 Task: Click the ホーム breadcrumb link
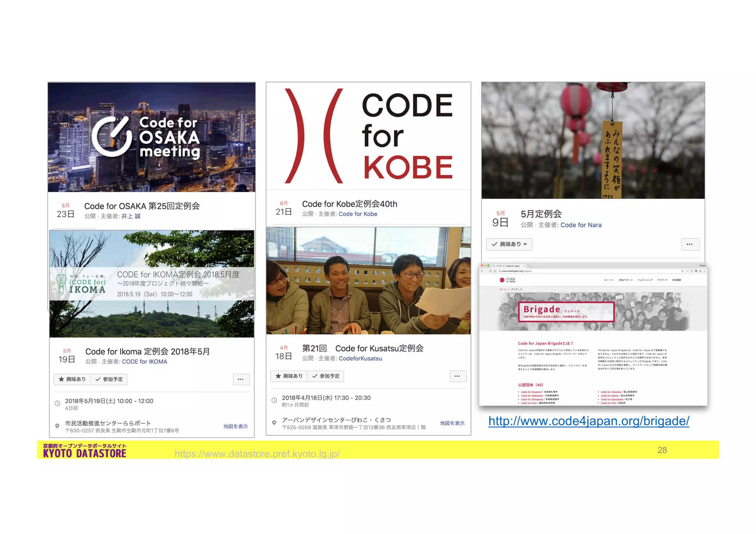(503, 289)
